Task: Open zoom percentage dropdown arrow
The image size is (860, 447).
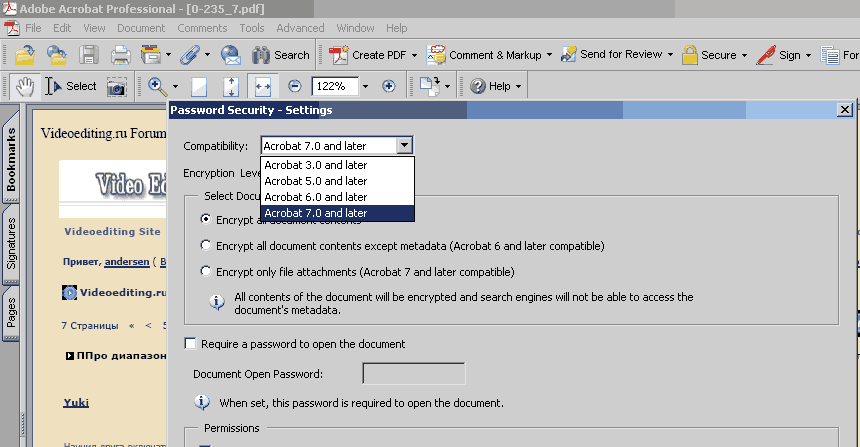Action: tap(365, 86)
